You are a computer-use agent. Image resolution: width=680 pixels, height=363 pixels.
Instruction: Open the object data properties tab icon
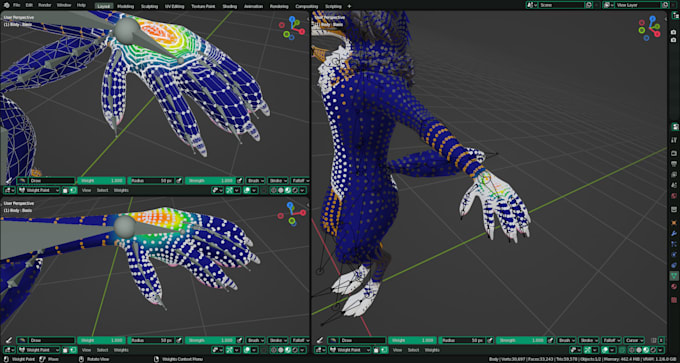(x=674, y=275)
